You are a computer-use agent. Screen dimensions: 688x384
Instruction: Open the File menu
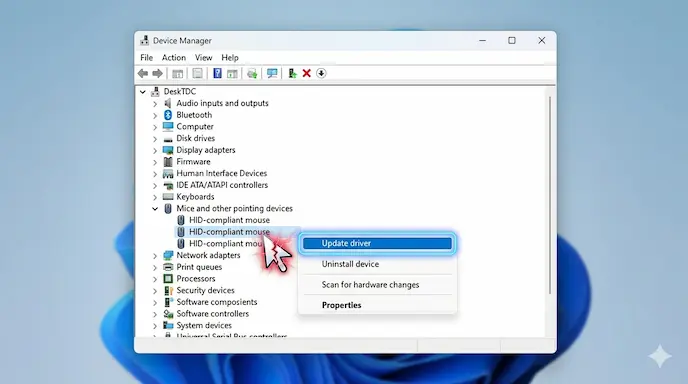147,57
